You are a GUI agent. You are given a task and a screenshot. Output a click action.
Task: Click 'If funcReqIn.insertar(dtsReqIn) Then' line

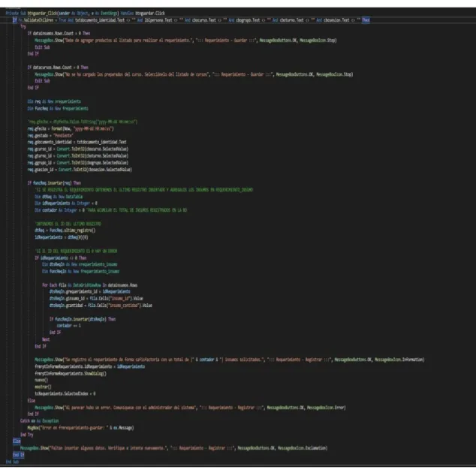(x=83, y=319)
